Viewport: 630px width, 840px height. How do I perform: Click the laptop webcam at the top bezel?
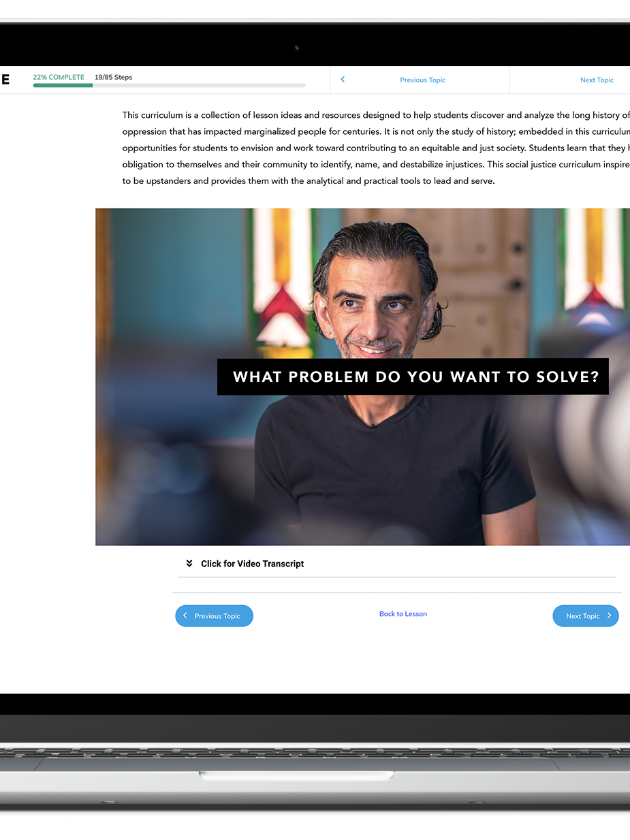click(x=296, y=48)
